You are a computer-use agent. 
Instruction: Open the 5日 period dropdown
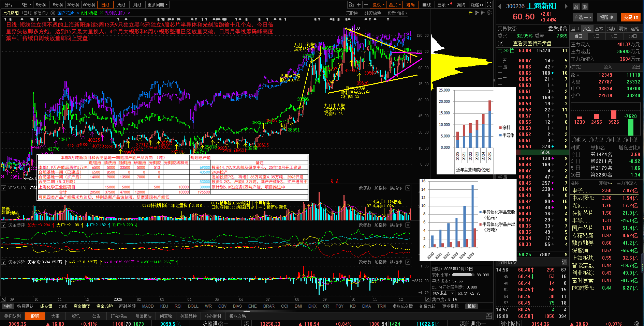pos(26,5)
